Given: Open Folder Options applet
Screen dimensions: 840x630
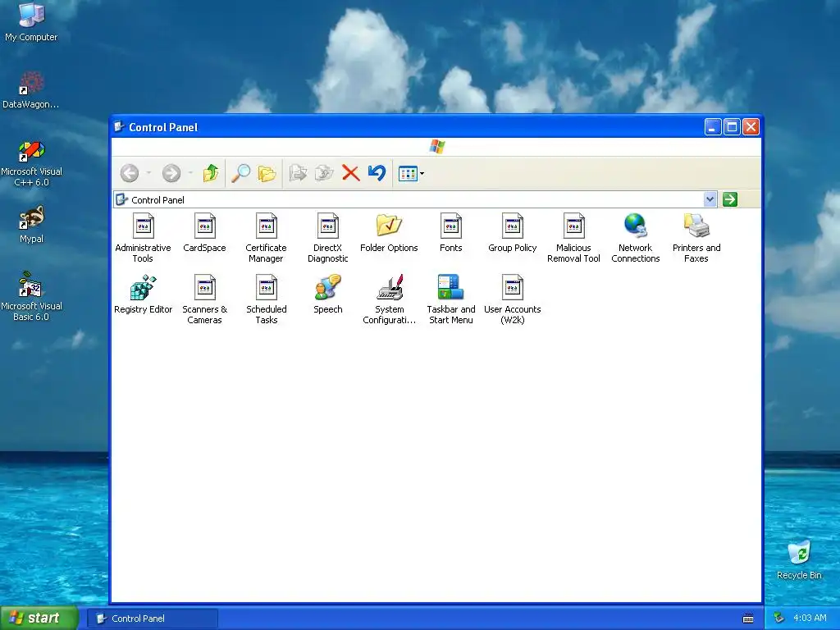Looking at the screenshot, I should click(x=389, y=232).
